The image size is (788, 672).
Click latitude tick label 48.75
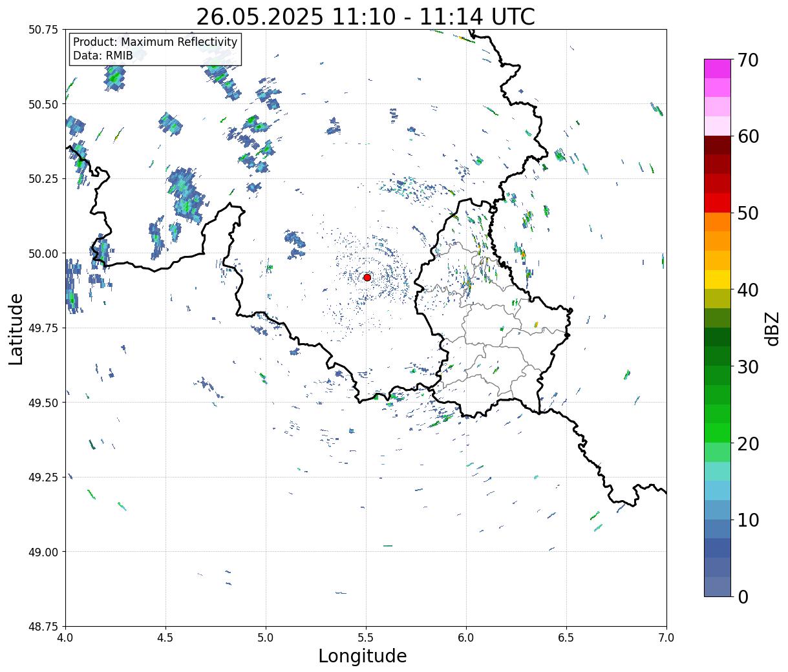point(43,627)
